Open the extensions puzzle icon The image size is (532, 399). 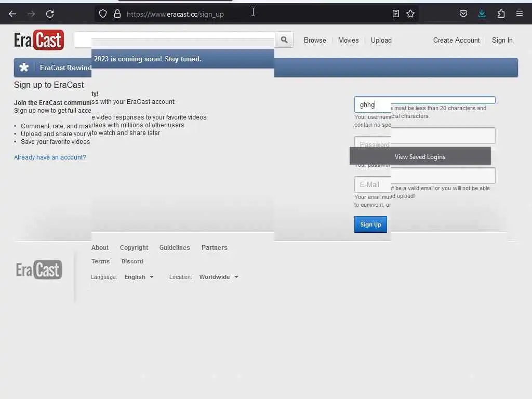pos(501,14)
